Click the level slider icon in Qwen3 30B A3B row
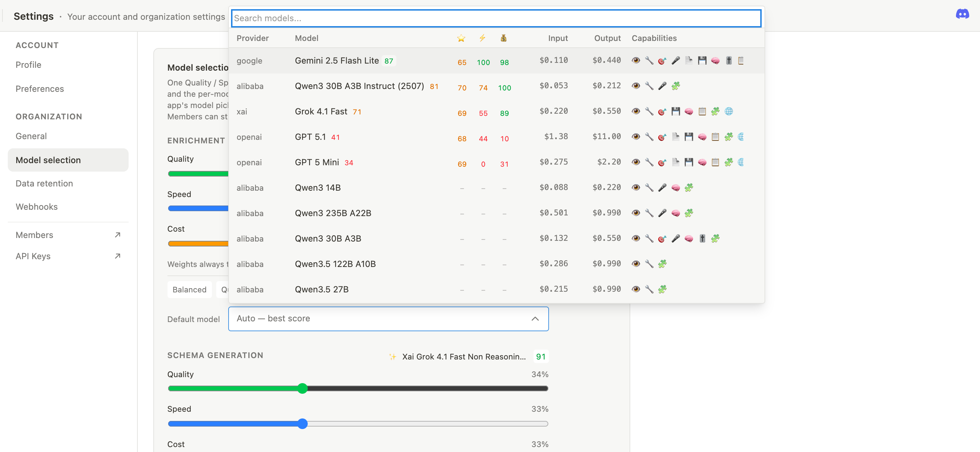 point(702,239)
